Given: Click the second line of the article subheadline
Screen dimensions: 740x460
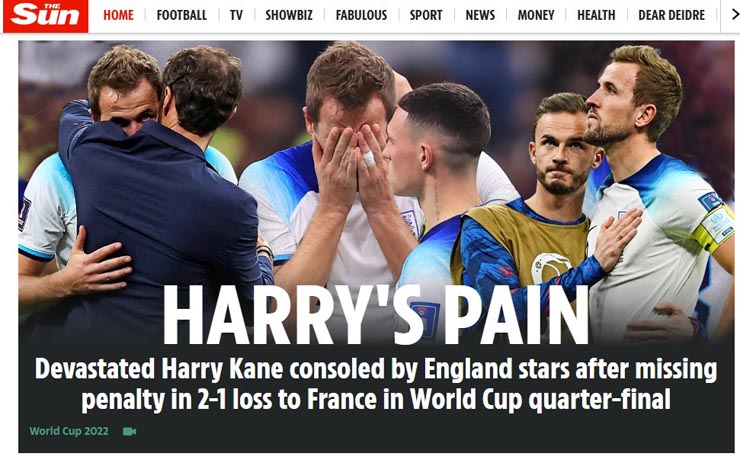Looking at the screenshot, I should (x=376, y=400).
